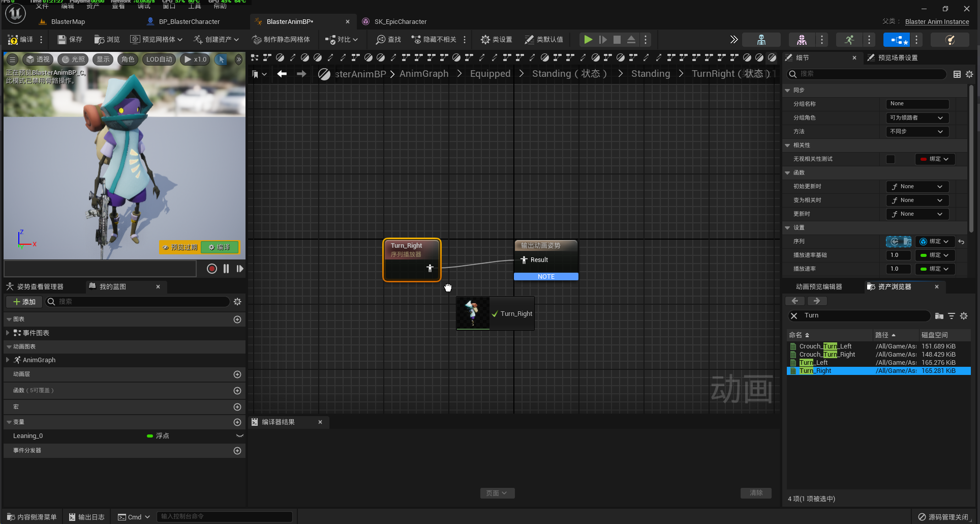Save the animation blueprint

tap(70, 39)
